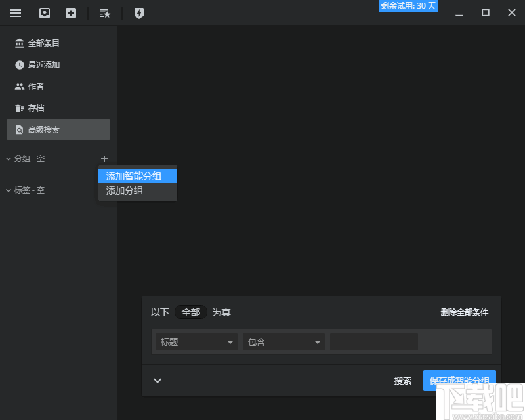This screenshot has height=420, width=525.
Task: Open the 包含 operator dropdown
Action: [284, 342]
